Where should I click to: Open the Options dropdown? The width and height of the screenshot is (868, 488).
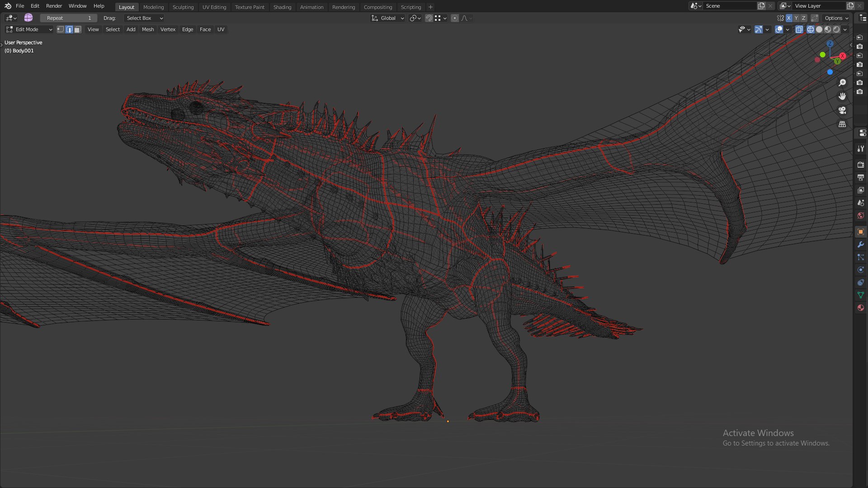(836, 18)
